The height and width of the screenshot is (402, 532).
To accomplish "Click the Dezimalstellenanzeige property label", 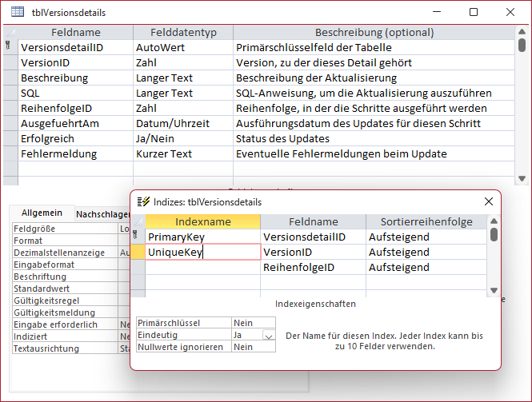I will click(65, 253).
